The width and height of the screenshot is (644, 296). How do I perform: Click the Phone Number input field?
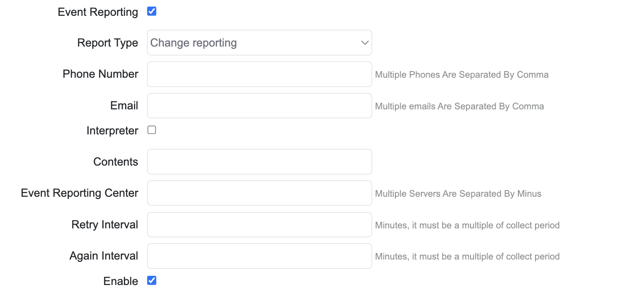click(x=259, y=74)
